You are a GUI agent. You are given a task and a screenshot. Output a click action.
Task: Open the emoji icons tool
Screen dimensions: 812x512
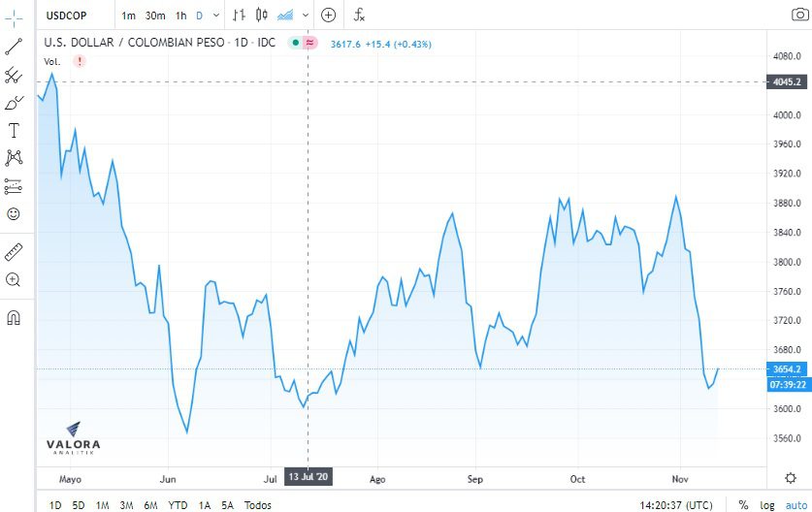pos(14,213)
